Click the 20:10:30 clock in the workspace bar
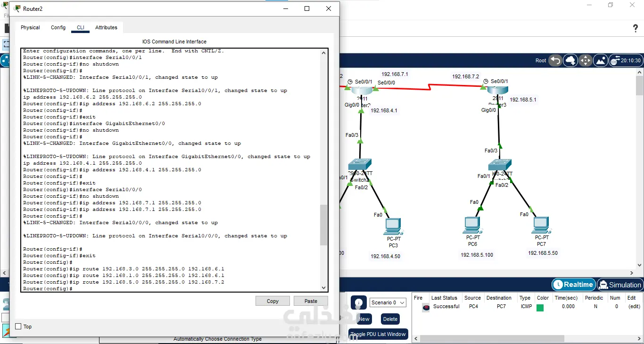This screenshot has height=344, width=644. [631, 60]
